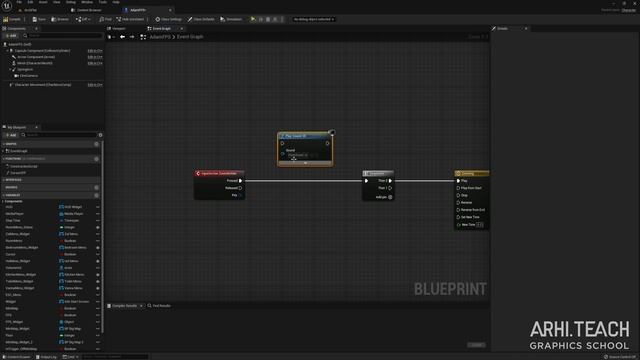Add new macro with plus icon
Screen dimensions: 640x360
[97, 188]
